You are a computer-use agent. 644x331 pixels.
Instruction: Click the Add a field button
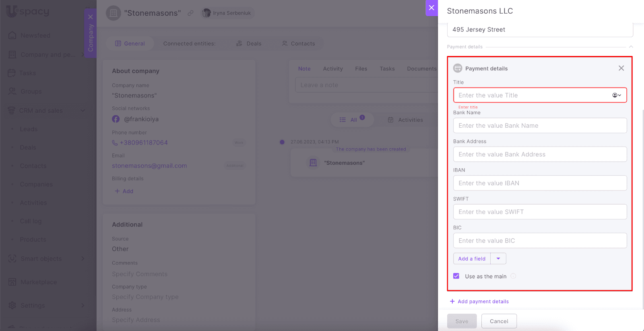click(472, 259)
